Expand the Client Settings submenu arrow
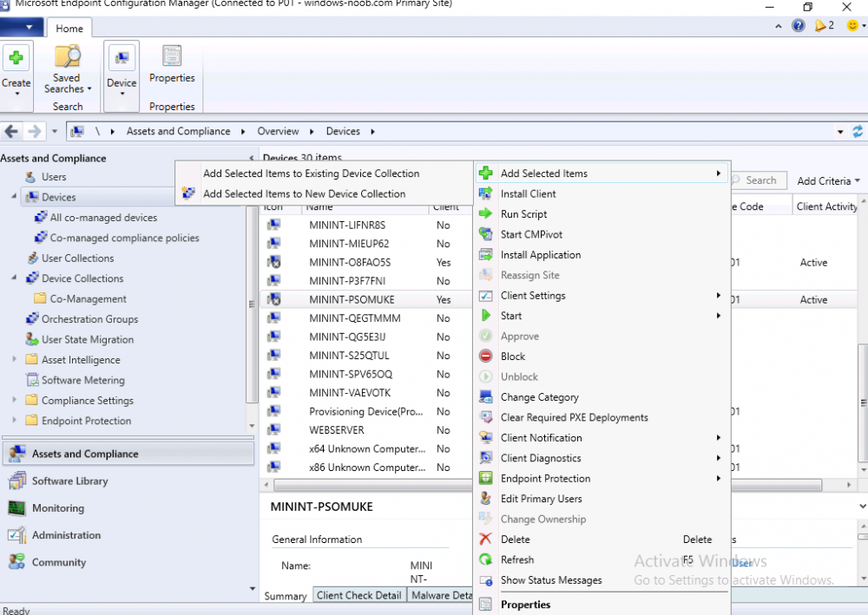The image size is (868, 615). pyautogui.click(x=719, y=295)
